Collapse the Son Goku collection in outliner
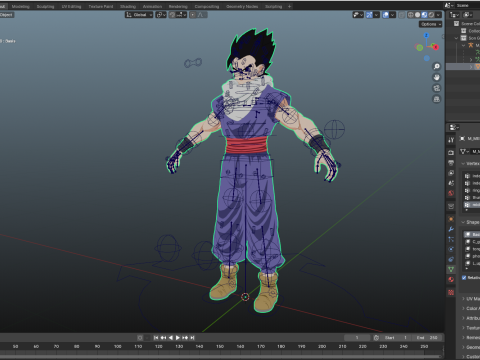Viewport: 480px width, 360px height. click(x=457, y=38)
